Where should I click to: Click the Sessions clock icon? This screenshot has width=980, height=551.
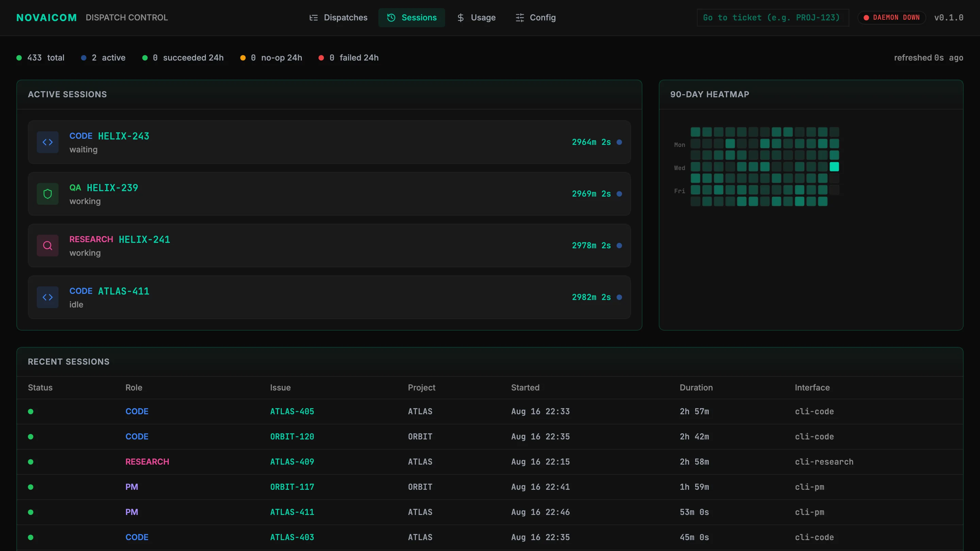391,17
